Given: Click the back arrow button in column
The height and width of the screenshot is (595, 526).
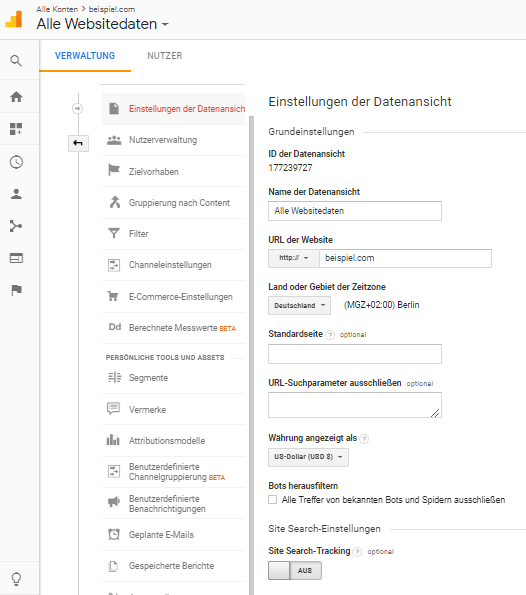Looking at the screenshot, I should click(78, 143).
